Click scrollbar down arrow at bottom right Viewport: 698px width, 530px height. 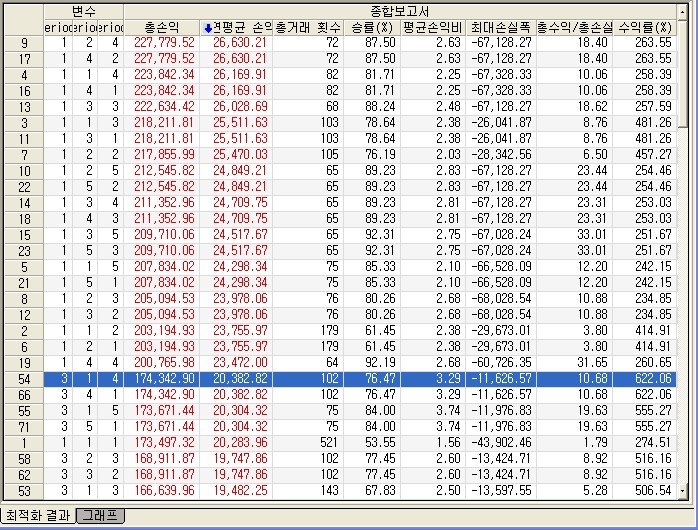click(x=684, y=492)
